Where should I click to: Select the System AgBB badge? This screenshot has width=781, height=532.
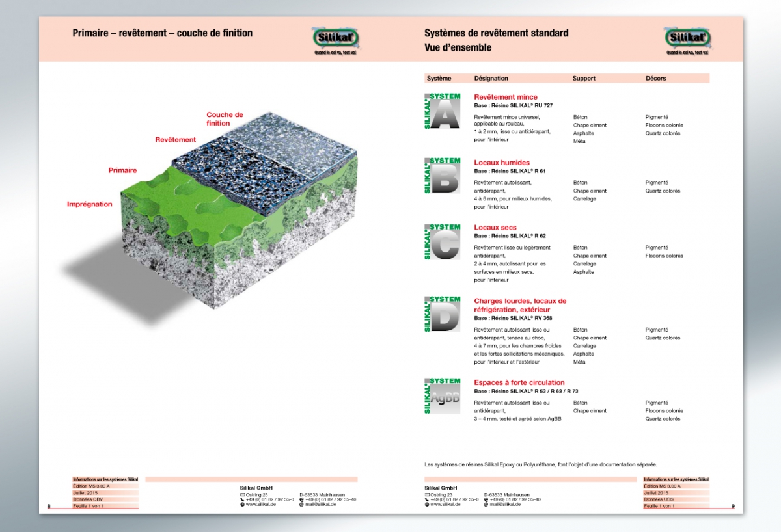click(x=442, y=395)
